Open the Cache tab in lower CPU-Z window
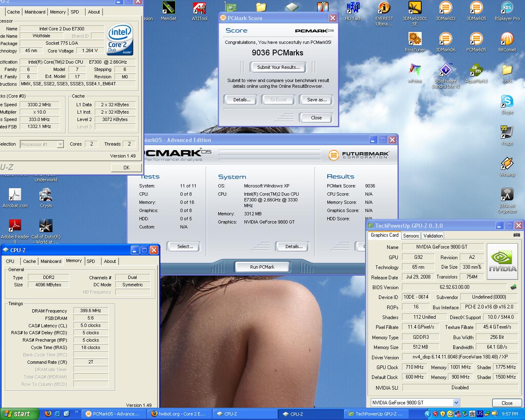 click(29, 261)
